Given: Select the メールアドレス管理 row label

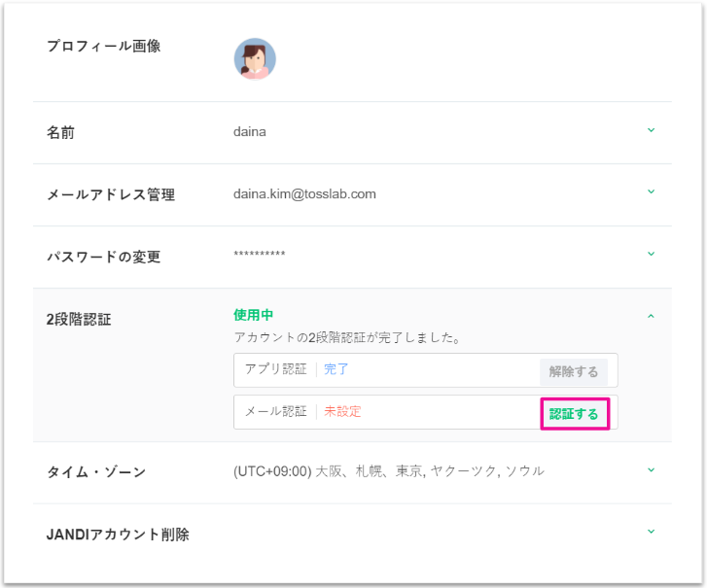Looking at the screenshot, I should (111, 194).
